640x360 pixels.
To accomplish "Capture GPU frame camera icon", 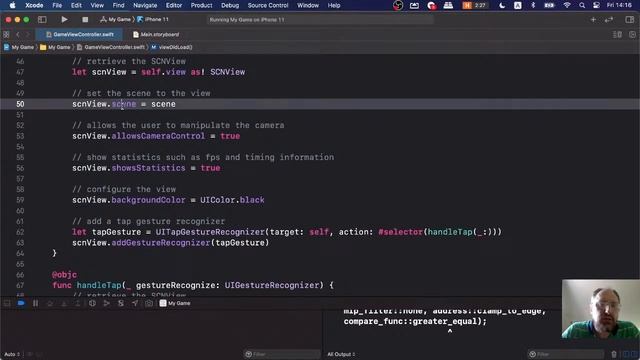I will (149, 303).
